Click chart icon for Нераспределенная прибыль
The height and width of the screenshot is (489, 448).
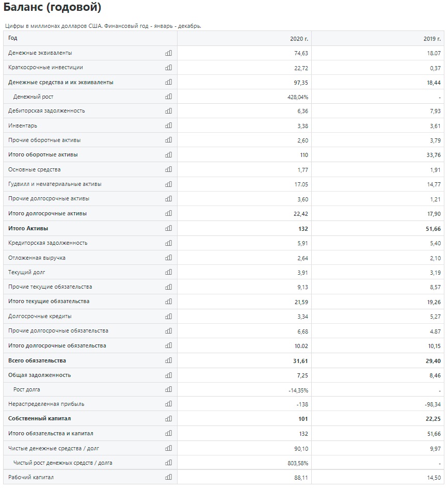[x=168, y=404]
